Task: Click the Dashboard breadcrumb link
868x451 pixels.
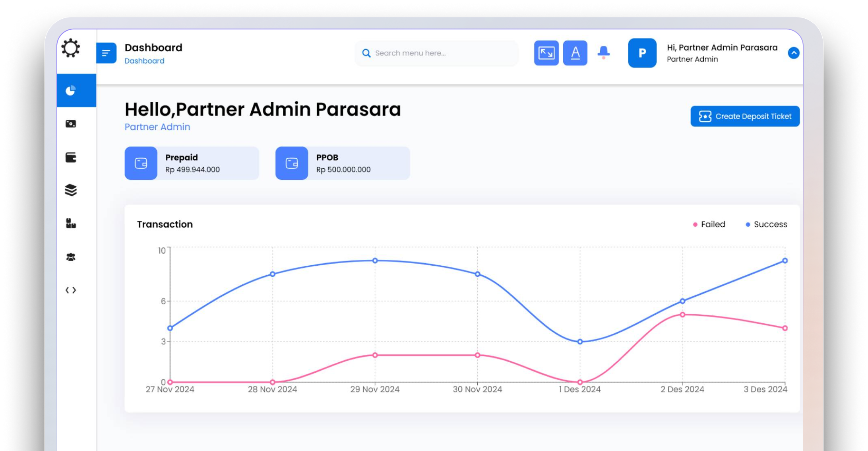Action: (x=144, y=61)
